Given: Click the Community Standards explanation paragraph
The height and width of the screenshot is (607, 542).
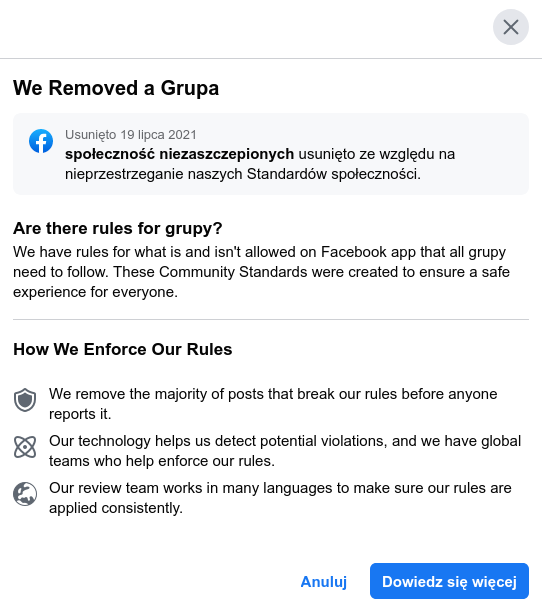Looking at the screenshot, I should point(261,272).
